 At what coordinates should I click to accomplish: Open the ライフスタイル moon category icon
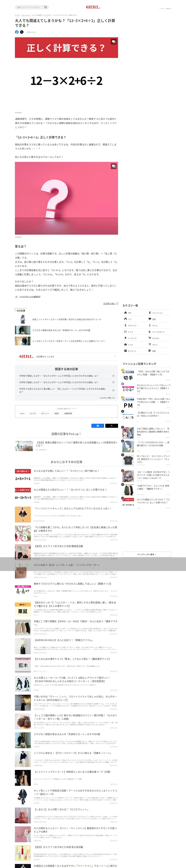[150, 332]
